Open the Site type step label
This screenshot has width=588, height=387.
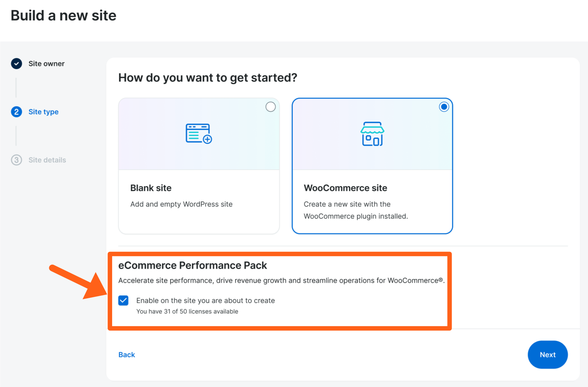44,112
